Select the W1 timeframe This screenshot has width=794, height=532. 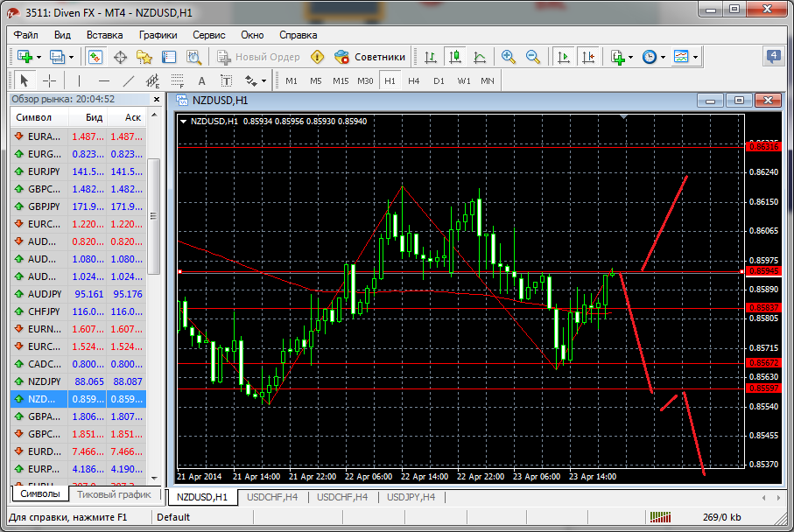(463, 81)
